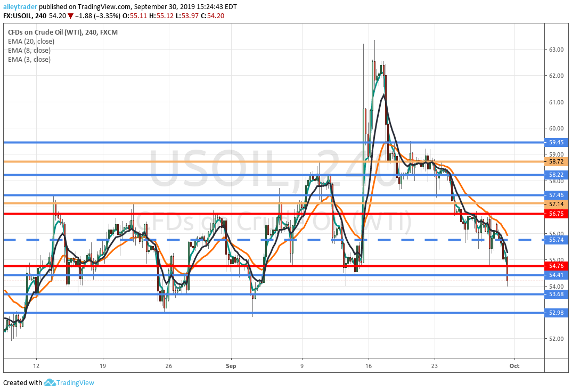Click the C:54.20 close value in header
Image resolution: width=572 pixels, height=392 pixels.
pos(213,15)
